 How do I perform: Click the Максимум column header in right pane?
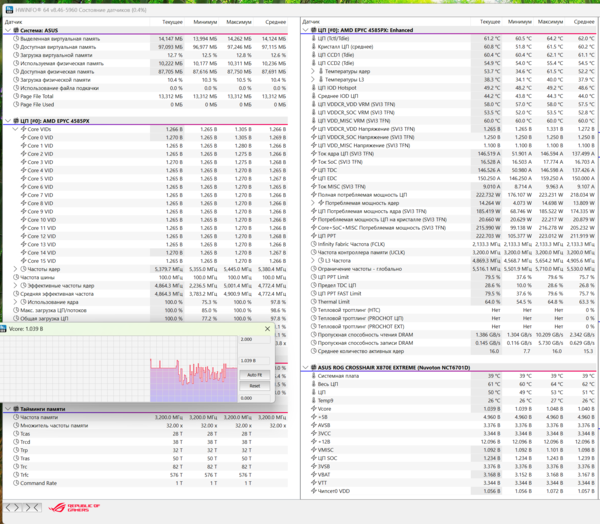click(x=550, y=22)
